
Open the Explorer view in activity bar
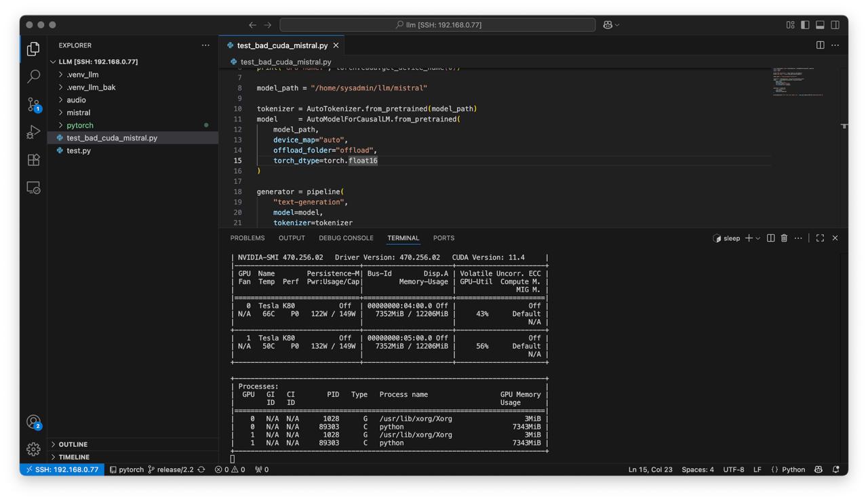[x=33, y=49]
